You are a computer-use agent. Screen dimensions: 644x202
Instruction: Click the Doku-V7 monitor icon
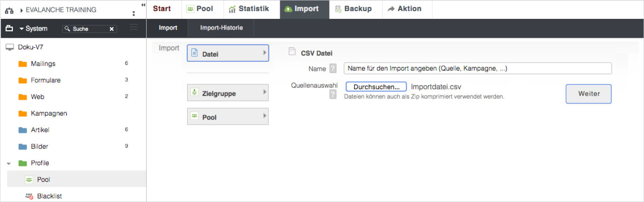point(10,47)
